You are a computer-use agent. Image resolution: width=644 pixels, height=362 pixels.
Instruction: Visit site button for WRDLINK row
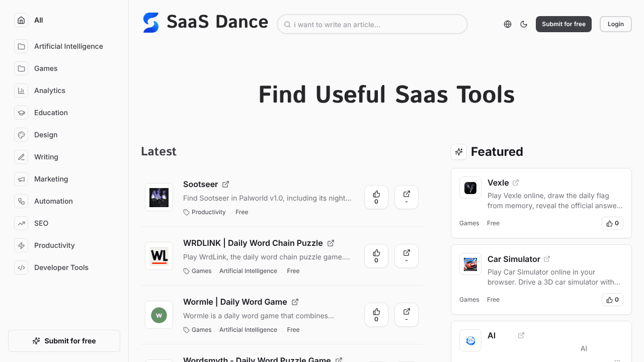(407, 256)
